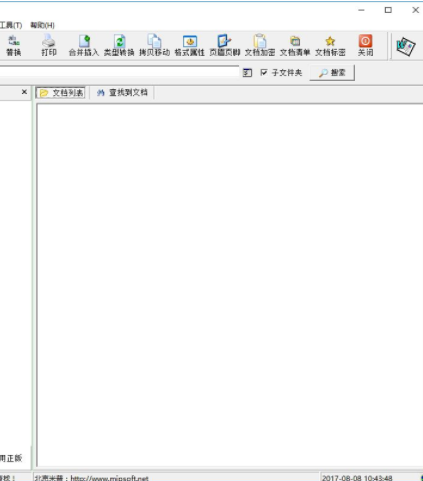Screen dimensions: 423x481
Task: Click the 搜索 search button
Action: (332, 73)
